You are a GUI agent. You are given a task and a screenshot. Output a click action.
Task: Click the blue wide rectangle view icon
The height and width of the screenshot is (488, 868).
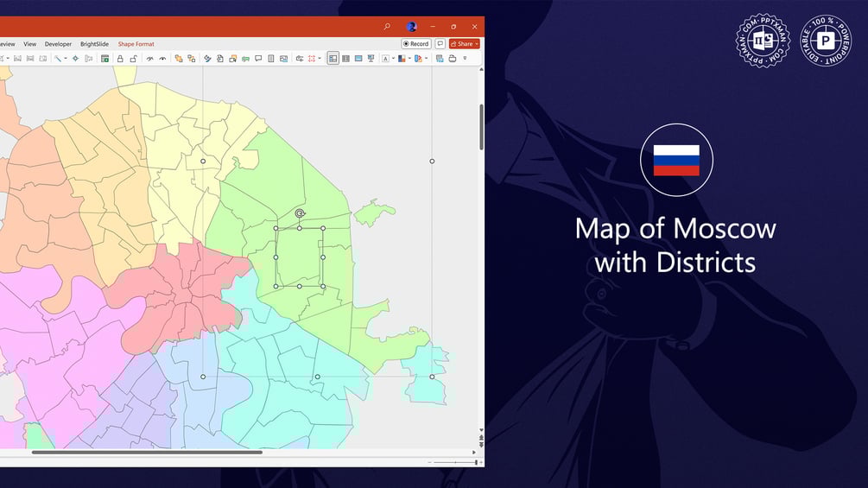[x=358, y=59]
